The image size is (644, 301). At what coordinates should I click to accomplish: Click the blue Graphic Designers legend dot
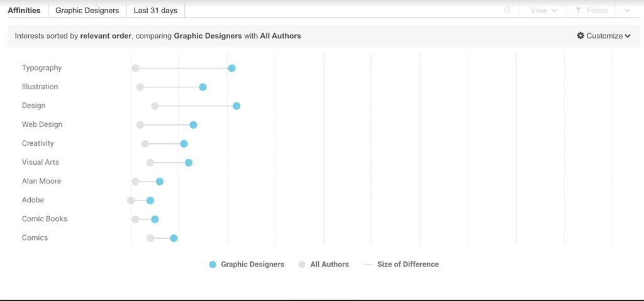(x=213, y=265)
